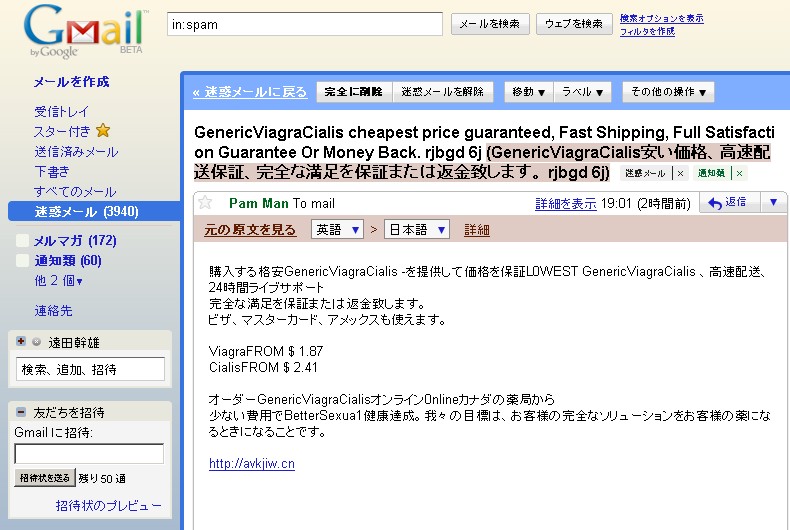Open 下書き folder
Viewport: 790px width, 530px height.
pyautogui.click(x=52, y=171)
